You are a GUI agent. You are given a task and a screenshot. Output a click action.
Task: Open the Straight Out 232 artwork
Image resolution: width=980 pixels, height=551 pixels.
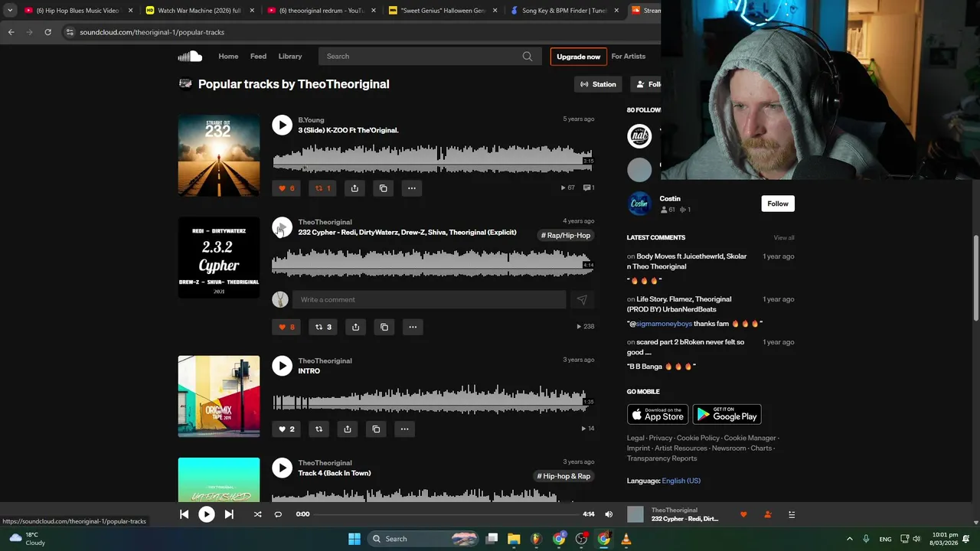click(x=219, y=156)
